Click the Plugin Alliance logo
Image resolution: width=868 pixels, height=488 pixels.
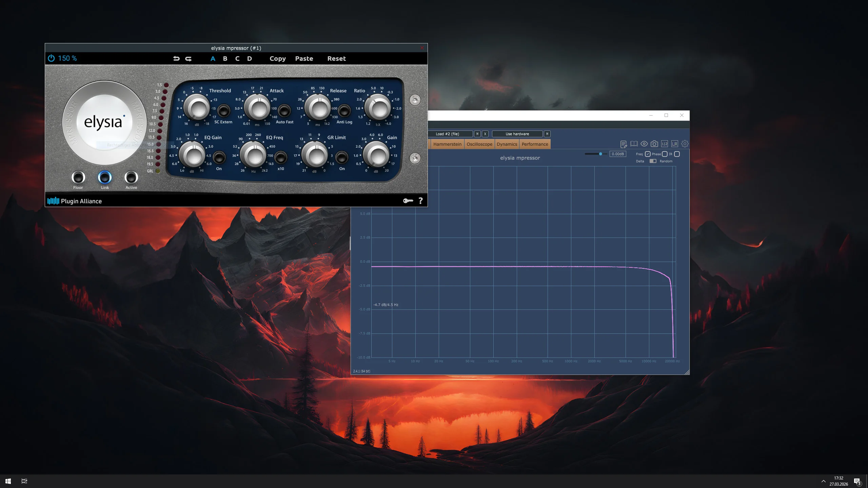coord(75,201)
